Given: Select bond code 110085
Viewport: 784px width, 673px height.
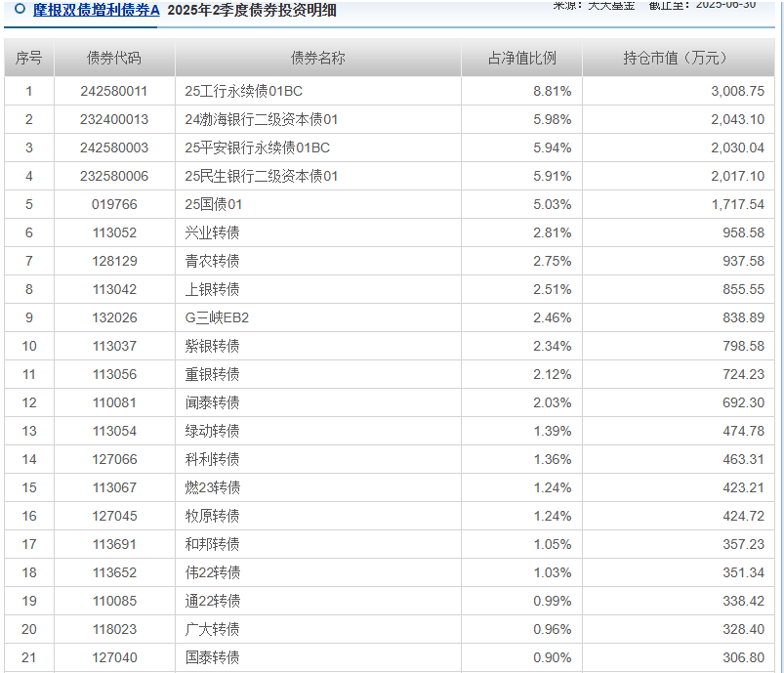Looking at the screenshot, I should 114,601.
